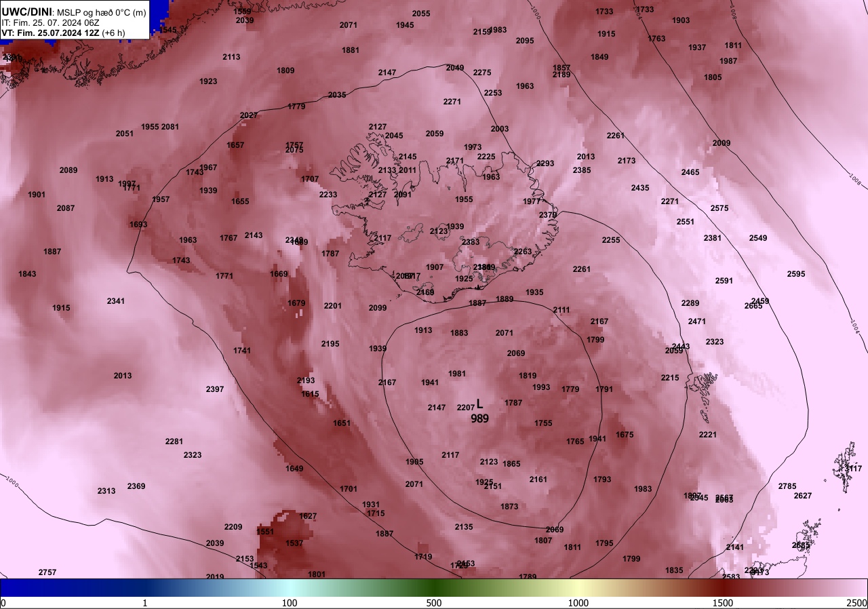
Task: Click the height value 2051
Action: pos(125,134)
